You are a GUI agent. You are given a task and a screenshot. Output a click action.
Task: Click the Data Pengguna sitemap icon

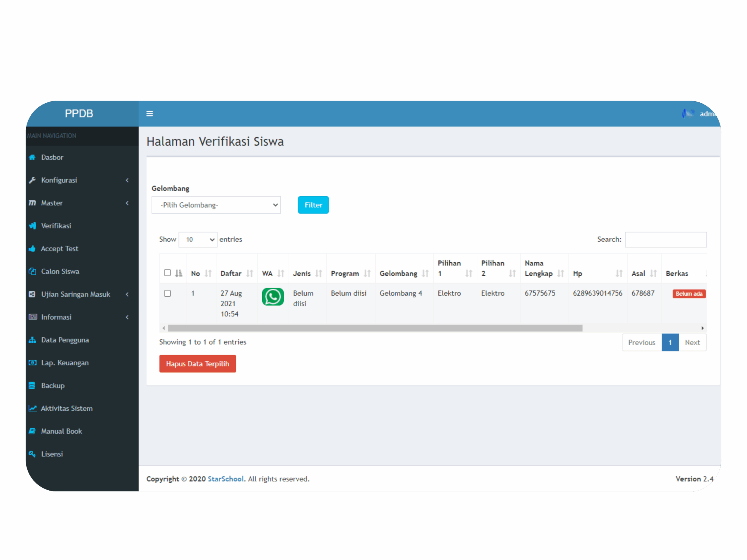pos(32,340)
